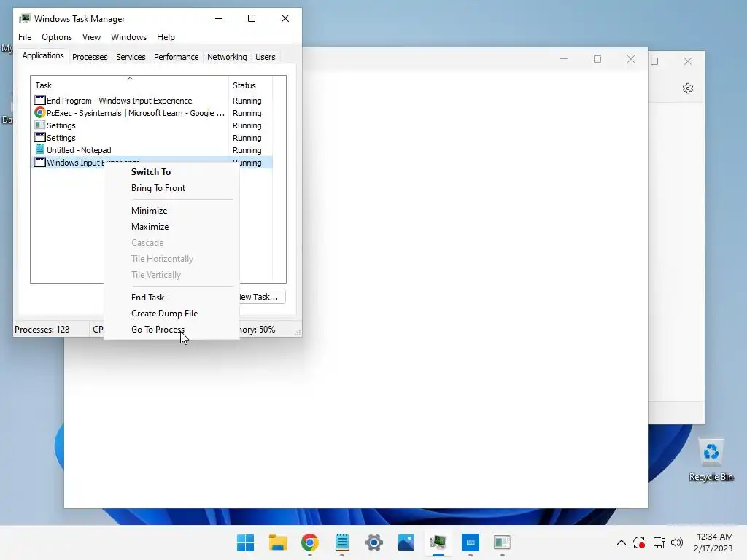Open Settings gear on the taskbar
Image resolution: width=747 pixels, height=560 pixels.
click(374, 542)
